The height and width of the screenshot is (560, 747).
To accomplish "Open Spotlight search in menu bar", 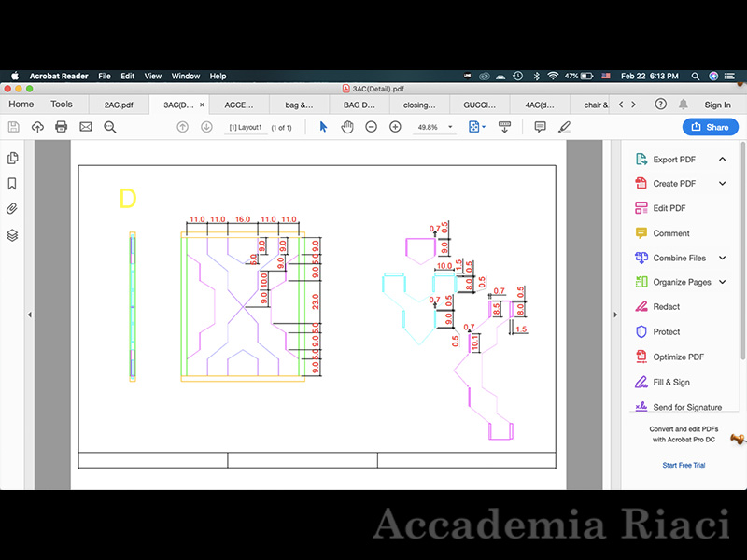I will tap(696, 76).
